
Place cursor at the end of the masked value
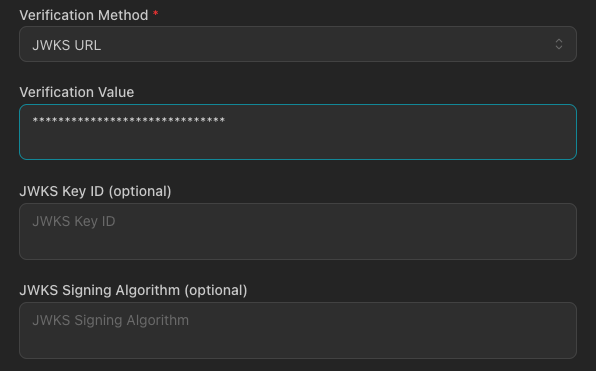[226, 121]
